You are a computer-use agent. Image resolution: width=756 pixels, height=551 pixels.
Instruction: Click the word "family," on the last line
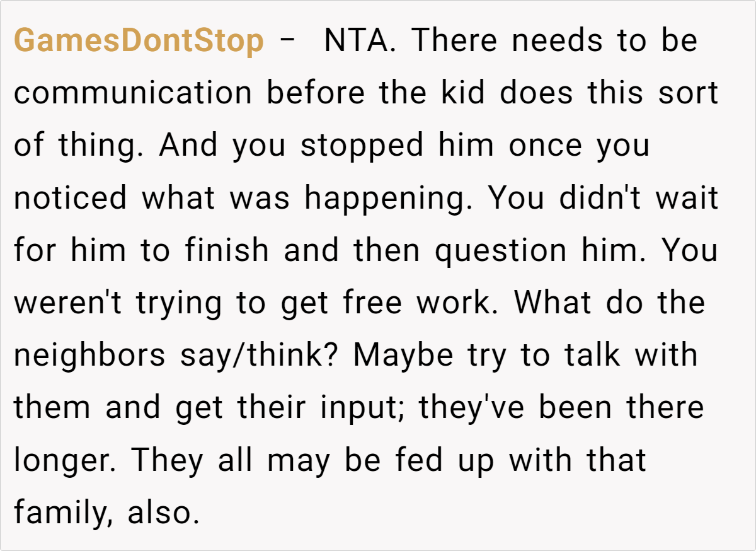click(x=64, y=512)
